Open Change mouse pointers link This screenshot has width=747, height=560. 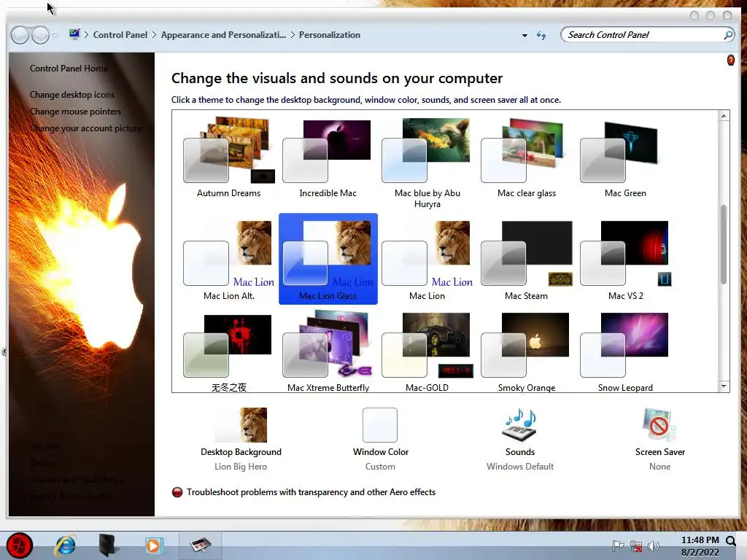(x=75, y=111)
